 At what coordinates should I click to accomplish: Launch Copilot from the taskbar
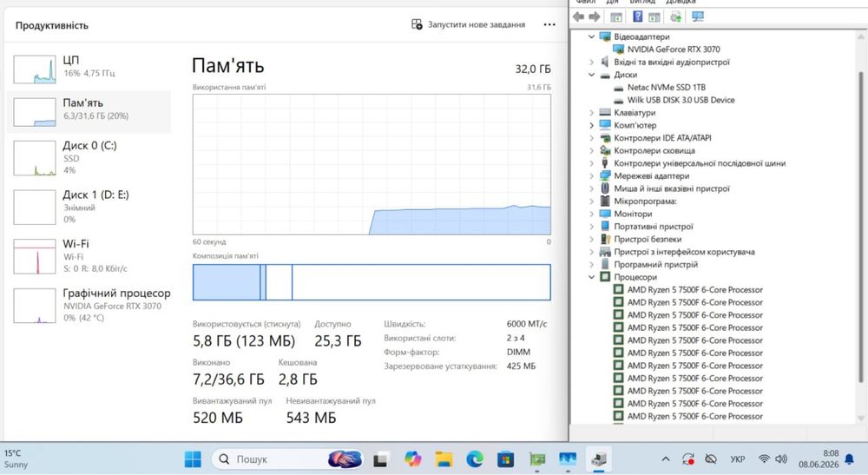point(412,459)
